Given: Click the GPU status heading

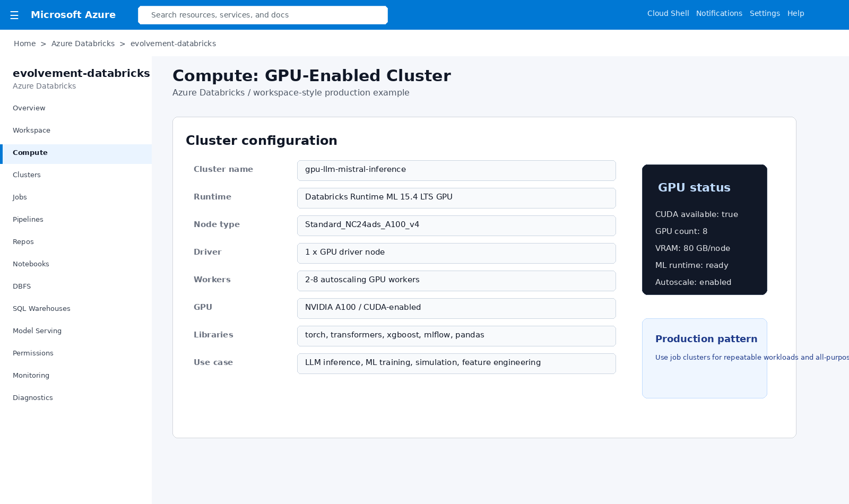Looking at the screenshot, I should click(x=694, y=187).
